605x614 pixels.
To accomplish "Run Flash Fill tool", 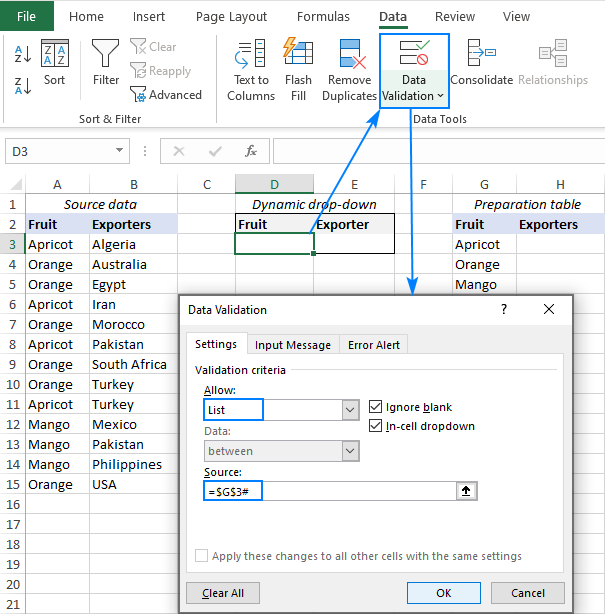I will 298,70.
